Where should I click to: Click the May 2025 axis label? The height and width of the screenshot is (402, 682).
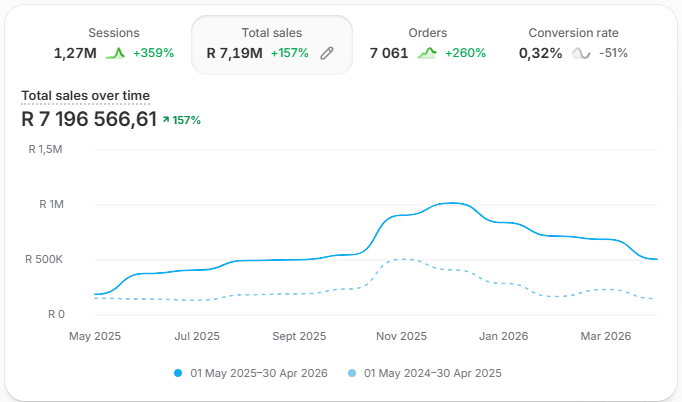(95, 336)
